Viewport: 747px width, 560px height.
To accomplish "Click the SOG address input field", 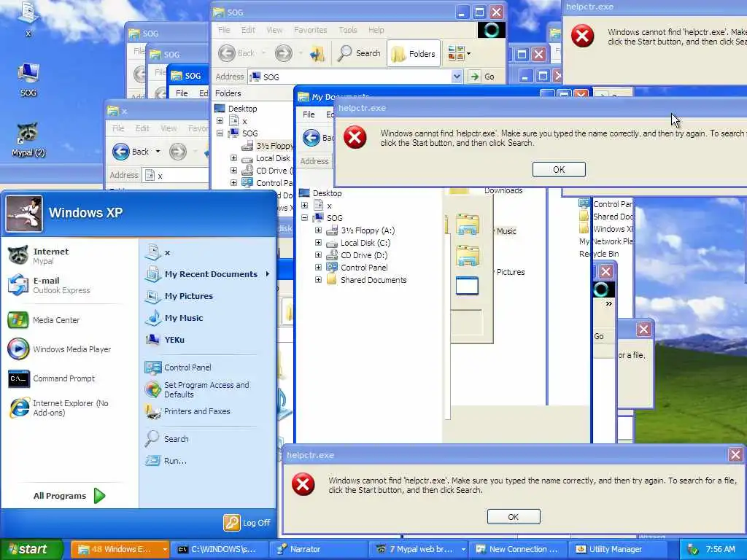I will (x=355, y=77).
